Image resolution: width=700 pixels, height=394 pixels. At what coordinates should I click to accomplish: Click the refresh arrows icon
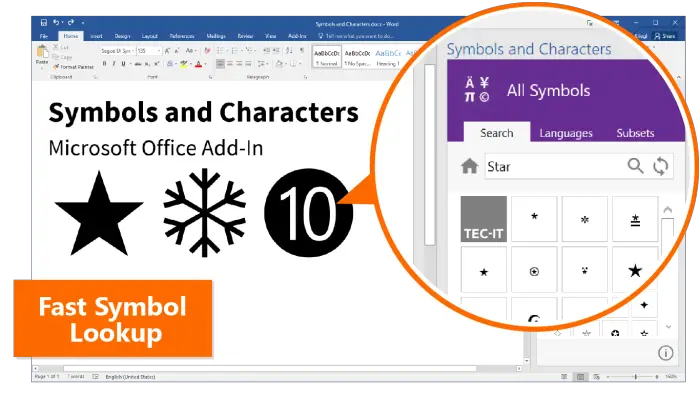click(661, 166)
